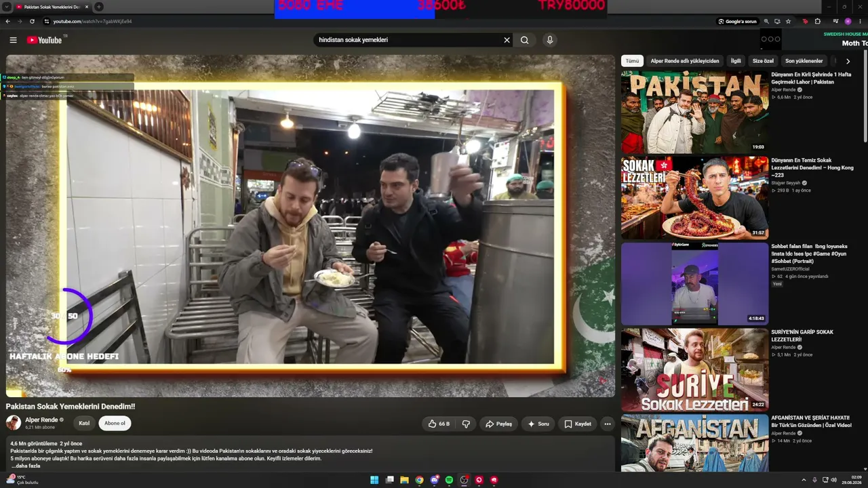Expand description with ...daha fazla
868x488 pixels.
click(26, 466)
